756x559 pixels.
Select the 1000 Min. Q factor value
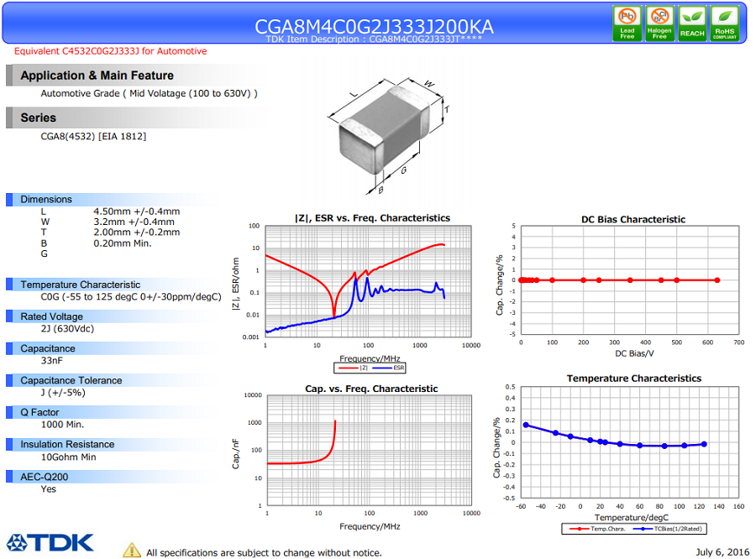click(62, 425)
